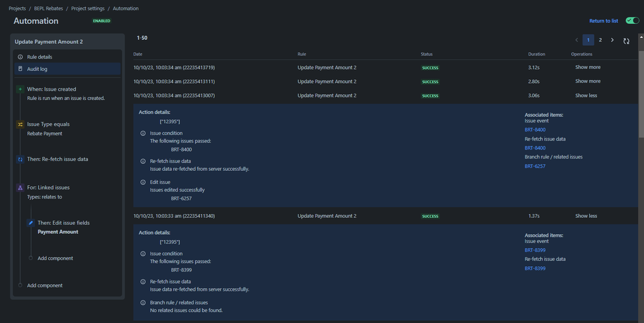Open BRT-8399 link under Issue event
The width and height of the screenshot is (644, 323).
(x=535, y=250)
